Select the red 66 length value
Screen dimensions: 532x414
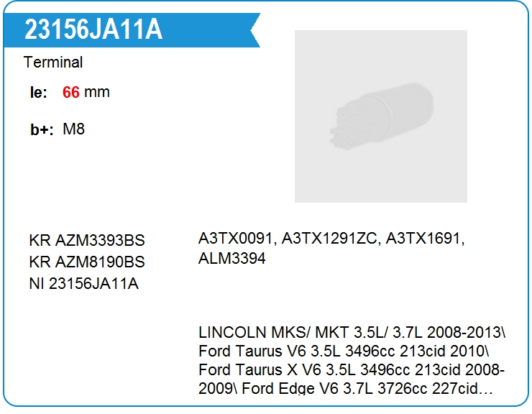[70, 93]
